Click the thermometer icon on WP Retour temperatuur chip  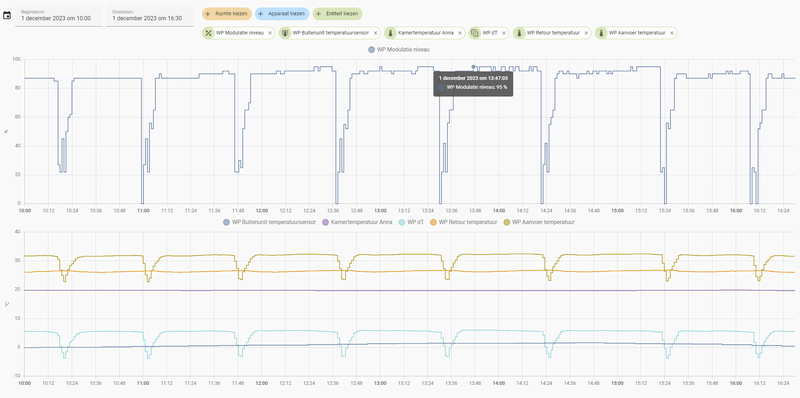click(519, 33)
